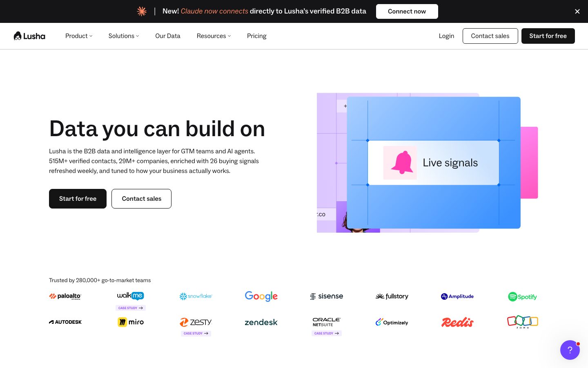Viewport: 588px width, 368px height.
Task: Click the Google logo
Action: (261, 296)
